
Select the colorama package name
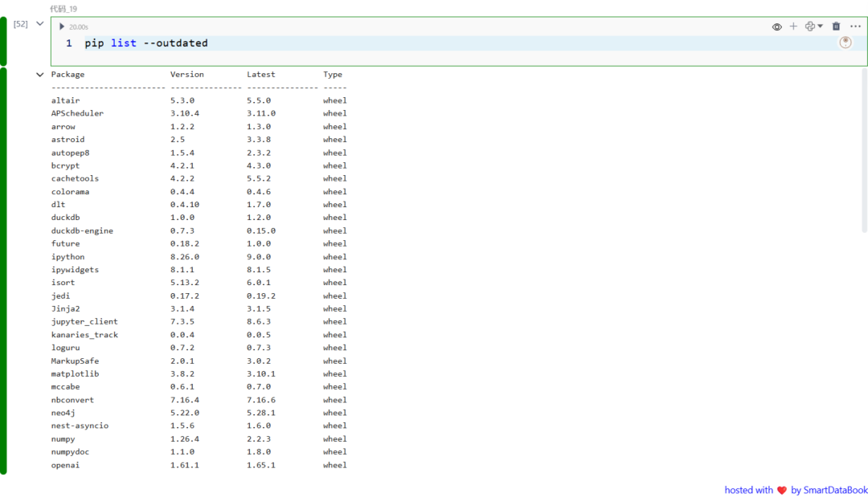[70, 192]
